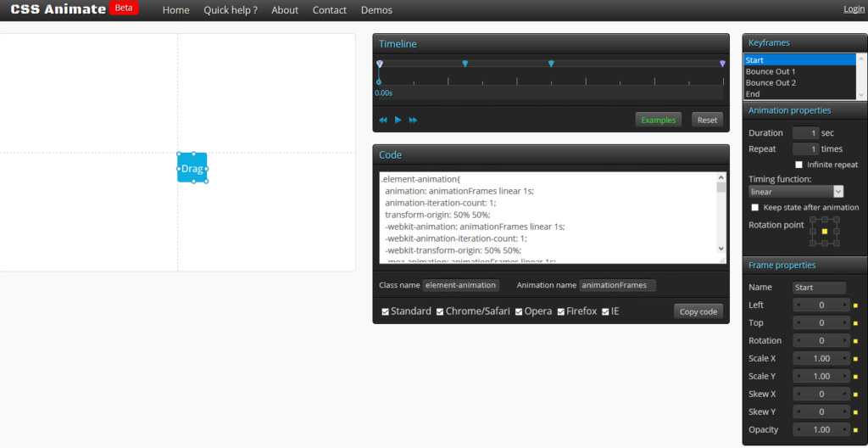Select Bounce Out 1 keyframe in list
This screenshot has height=448, width=868.
(x=771, y=72)
